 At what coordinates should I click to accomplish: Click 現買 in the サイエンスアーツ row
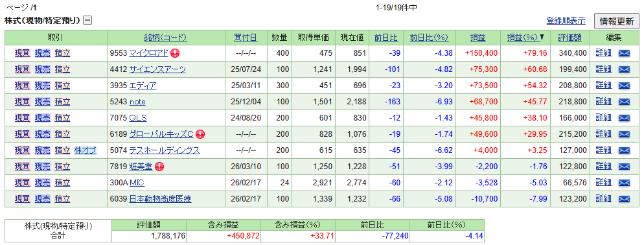[22, 69]
